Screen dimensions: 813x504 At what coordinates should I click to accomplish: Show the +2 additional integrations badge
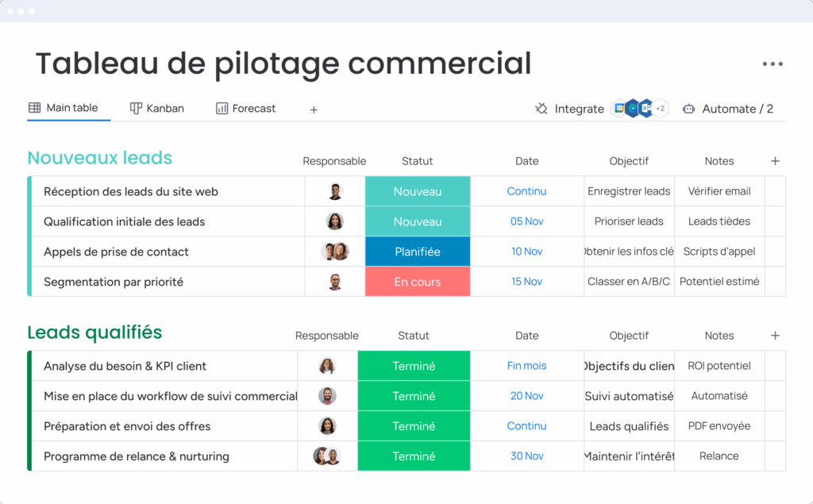tap(660, 109)
